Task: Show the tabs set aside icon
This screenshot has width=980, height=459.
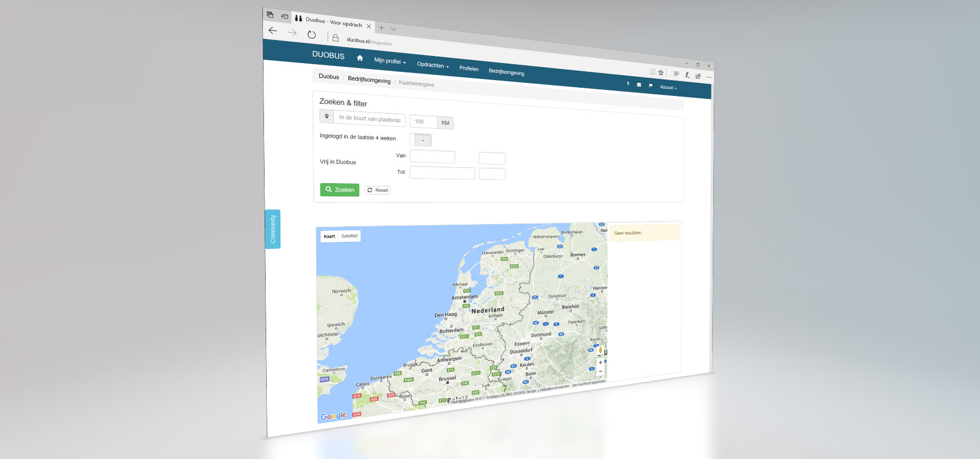Action: tap(270, 15)
